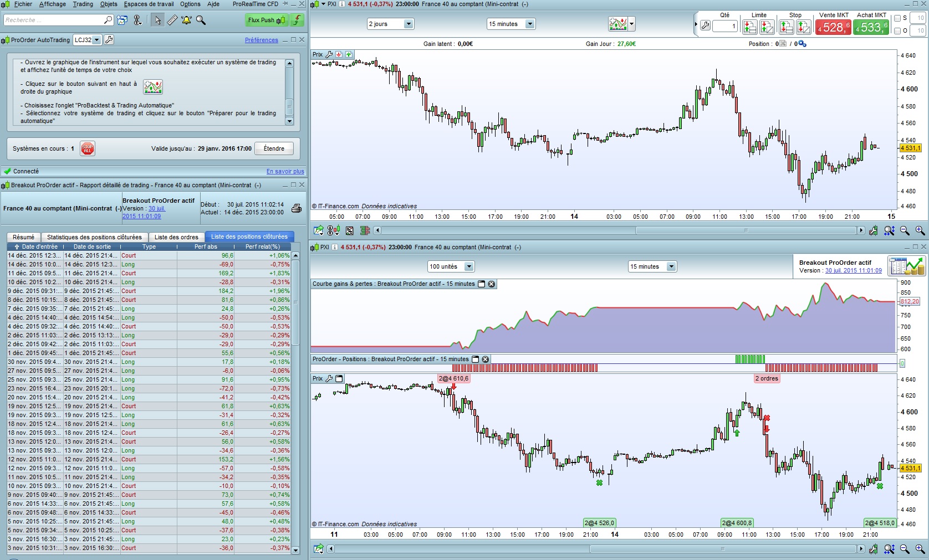Open the alerts bell icon
Viewport: 929px width, 560px height.
click(186, 20)
